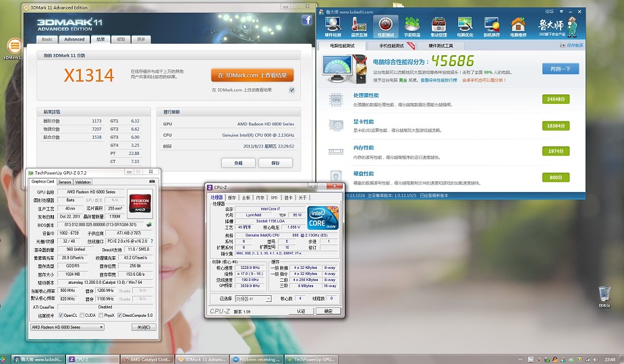
Task: Open 驱动管理 driver management icon
Action: 438,27
